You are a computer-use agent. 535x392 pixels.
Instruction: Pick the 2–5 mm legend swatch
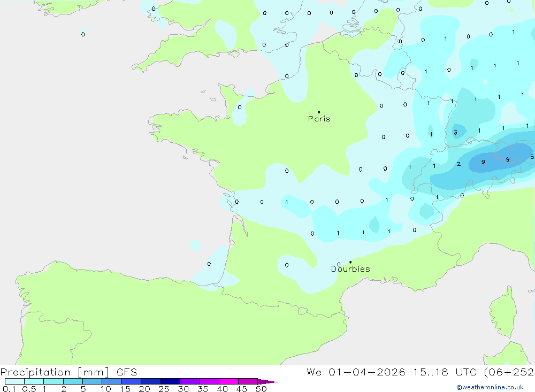point(73,381)
